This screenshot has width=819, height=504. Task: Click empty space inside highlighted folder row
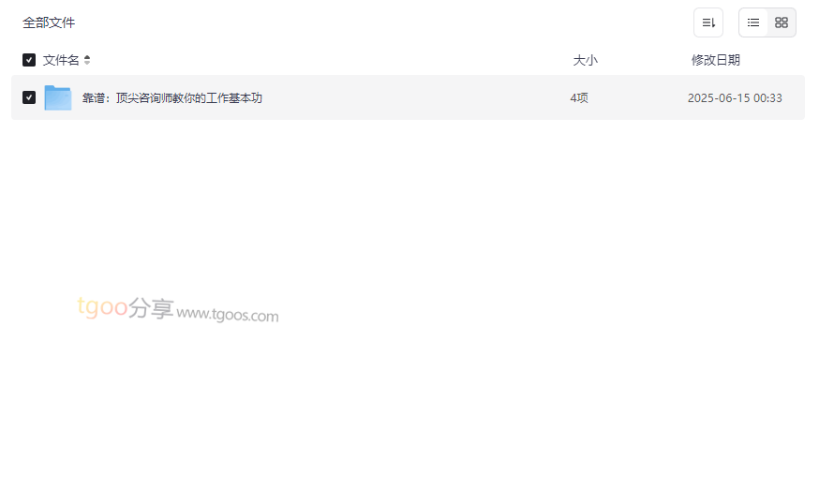[x=418, y=97]
